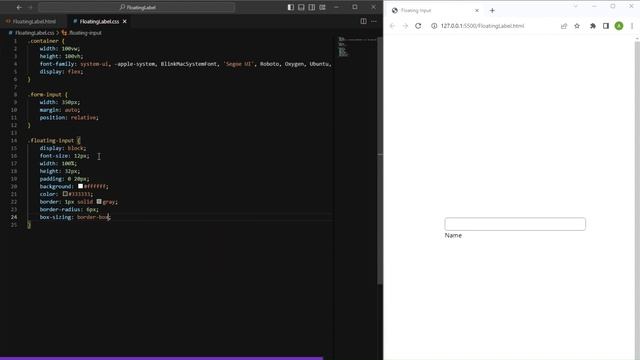Bookmark this page star icon
This screenshot has width=640, height=360.
click(x=577, y=26)
